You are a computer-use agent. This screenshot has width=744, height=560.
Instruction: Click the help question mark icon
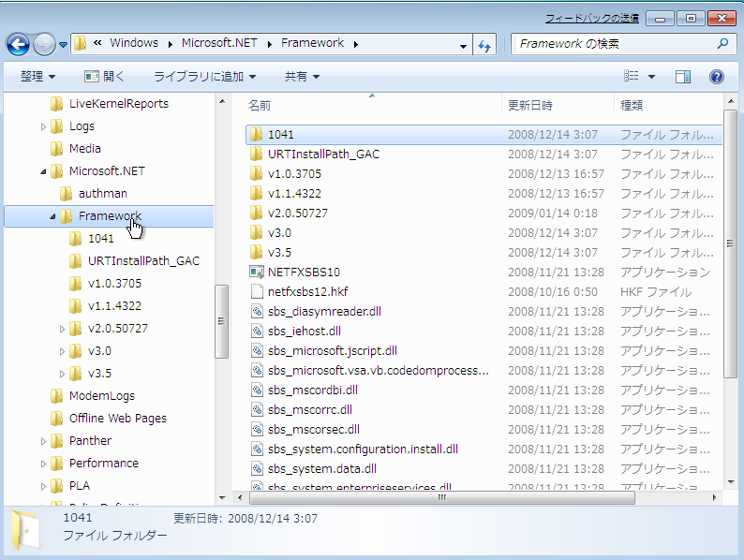(717, 77)
